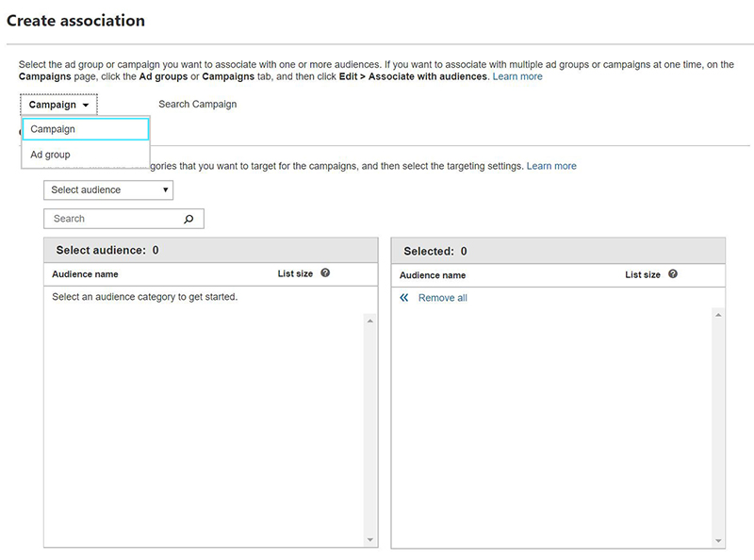This screenshot has width=754, height=560.
Task: Open Learn more link in top description
Action: 517,76
